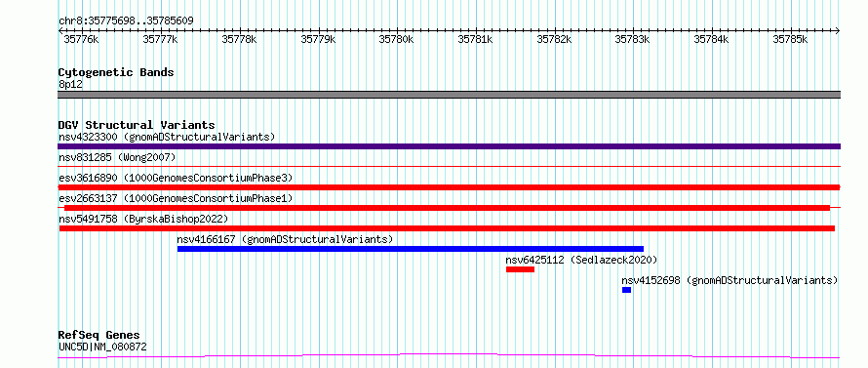Click the esv2663137 1000Genomes Phase1 label
868x368 pixels.
[176, 198]
